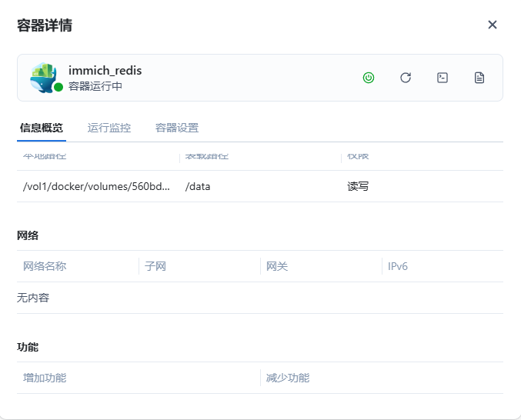The image size is (521, 420).
Task: Click the 子网 column header
Action: 155,267
